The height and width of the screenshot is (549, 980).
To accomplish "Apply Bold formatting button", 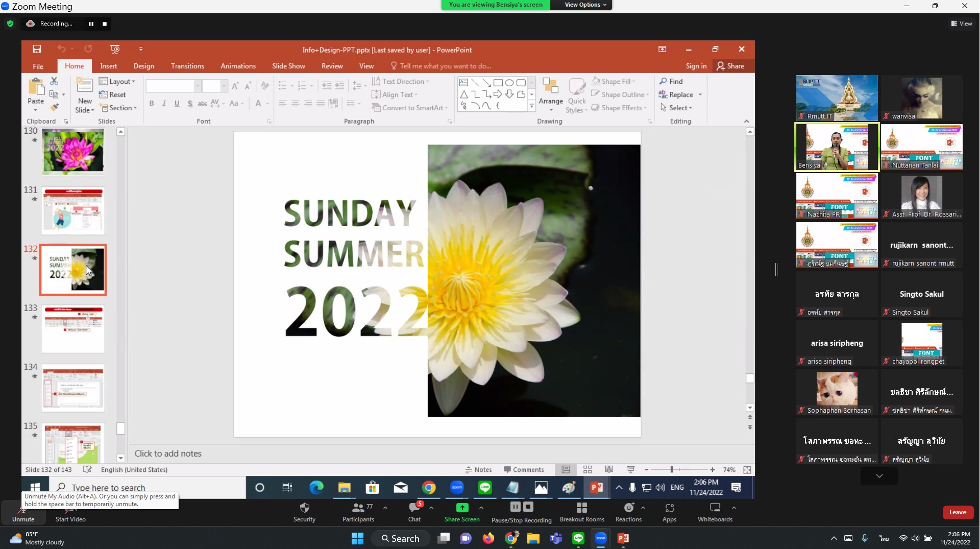I will click(152, 103).
